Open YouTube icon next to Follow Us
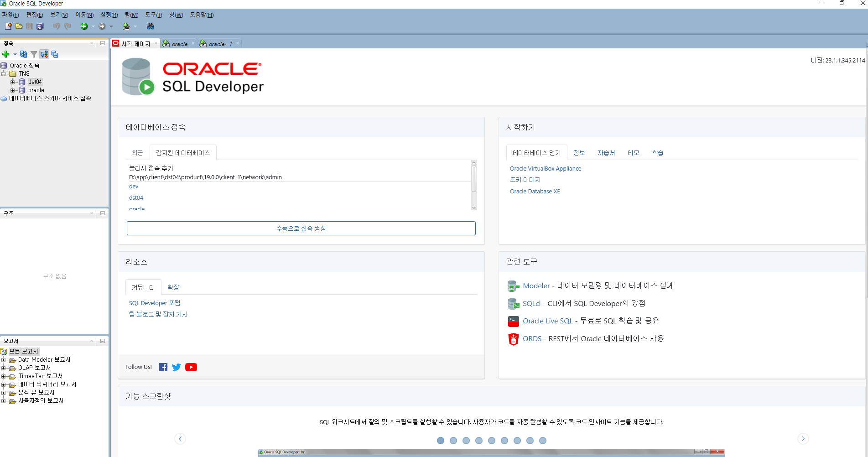868x457 pixels. (x=191, y=367)
